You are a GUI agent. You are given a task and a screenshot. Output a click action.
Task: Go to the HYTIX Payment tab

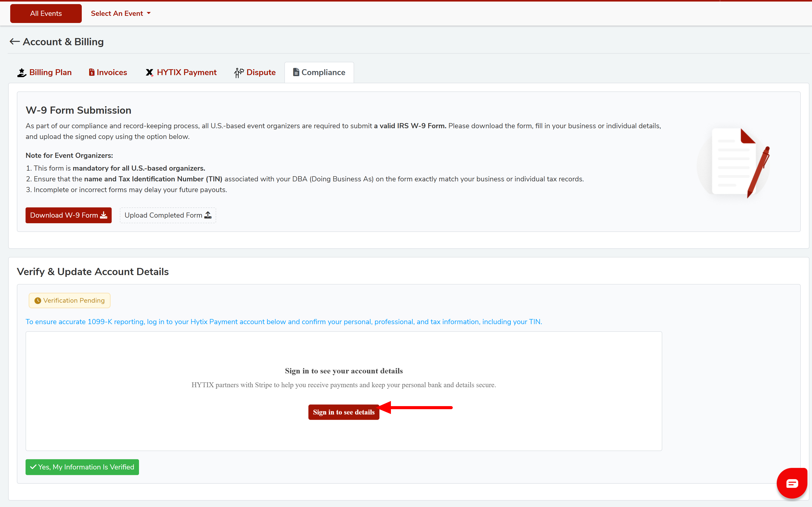tap(187, 73)
